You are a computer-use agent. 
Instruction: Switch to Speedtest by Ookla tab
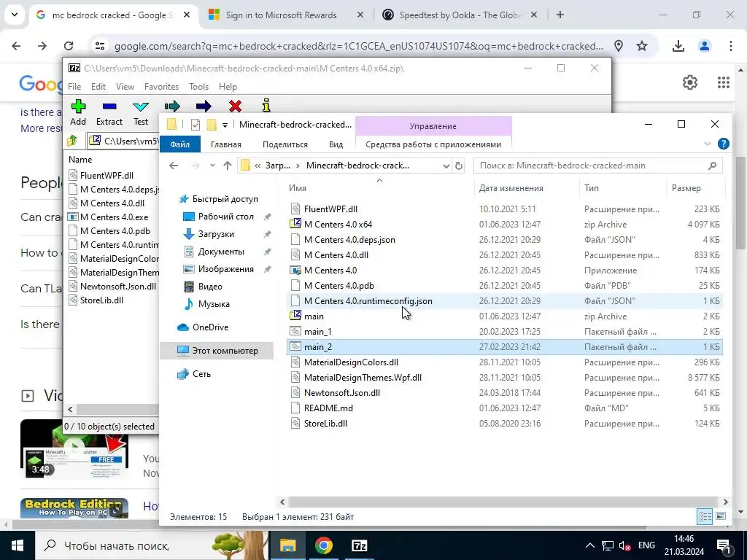coord(460,15)
